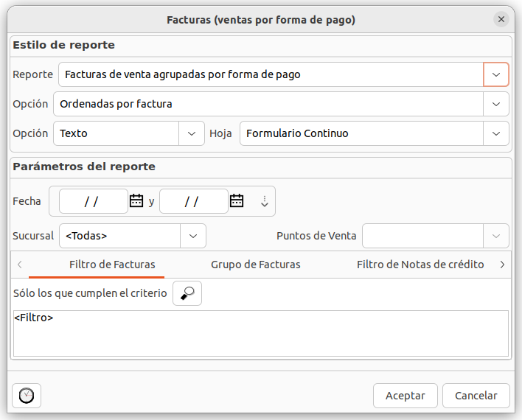Image resolution: width=522 pixels, height=420 pixels.
Task: Click the clock icon at bottom left
Action: (27, 396)
